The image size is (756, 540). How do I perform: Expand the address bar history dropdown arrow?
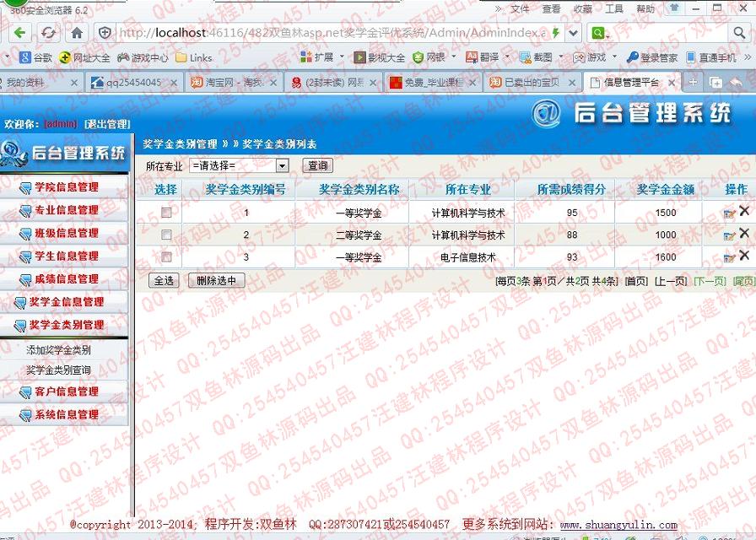point(573,33)
